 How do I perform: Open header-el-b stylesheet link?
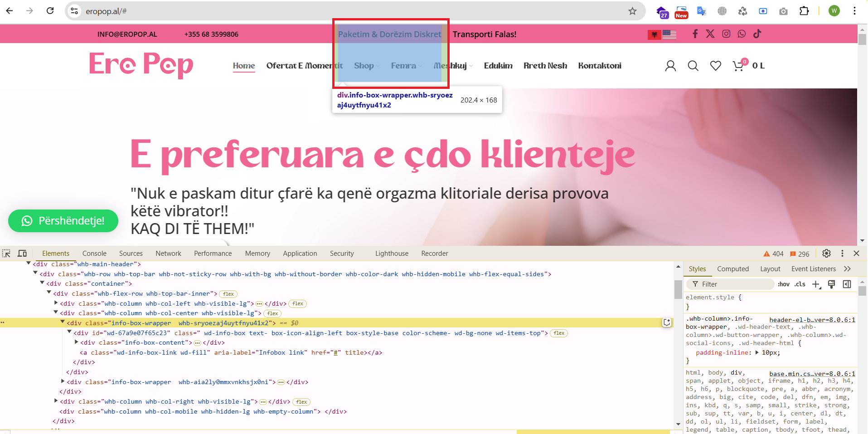(812, 320)
